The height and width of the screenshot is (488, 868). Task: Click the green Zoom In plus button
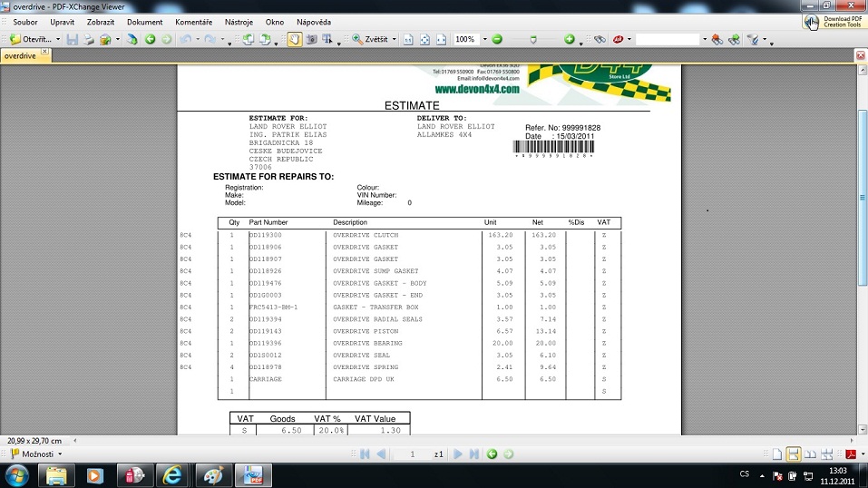570,40
